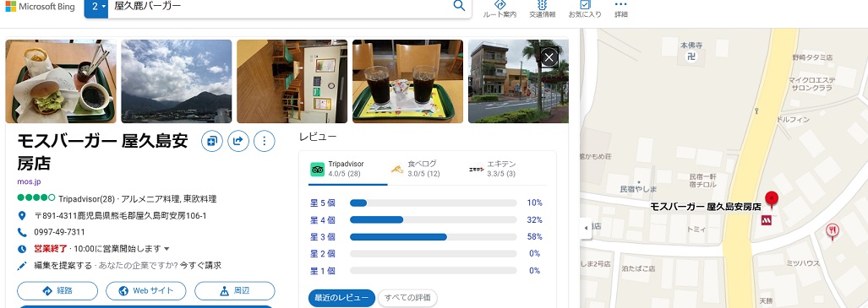The image size is (868, 308).
Task: Visit the mos.jp link
Action: coord(29,181)
